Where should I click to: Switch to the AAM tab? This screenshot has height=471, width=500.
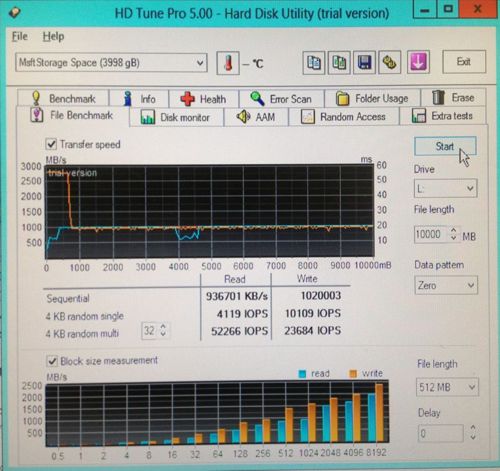pos(256,117)
